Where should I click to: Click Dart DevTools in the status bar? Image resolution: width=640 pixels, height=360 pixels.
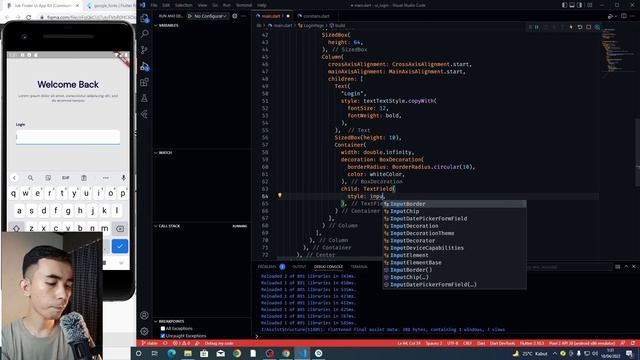(502, 343)
